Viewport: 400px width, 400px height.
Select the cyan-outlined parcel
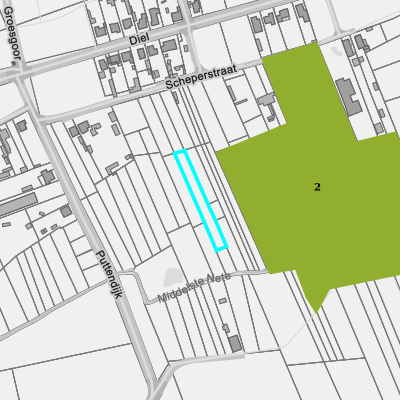pos(200,200)
